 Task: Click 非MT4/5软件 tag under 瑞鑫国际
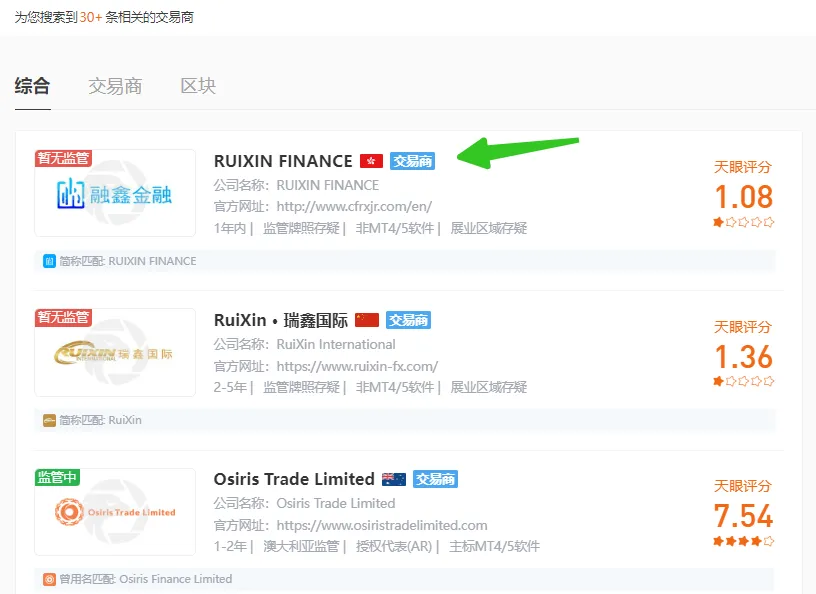click(x=394, y=387)
